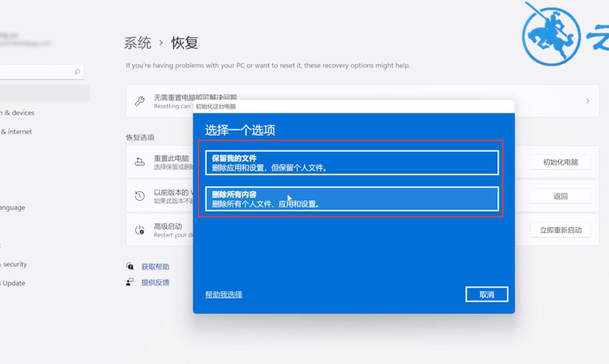
Task: Click the 恢复选项 section heading
Action: pyautogui.click(x=140, y=138)
